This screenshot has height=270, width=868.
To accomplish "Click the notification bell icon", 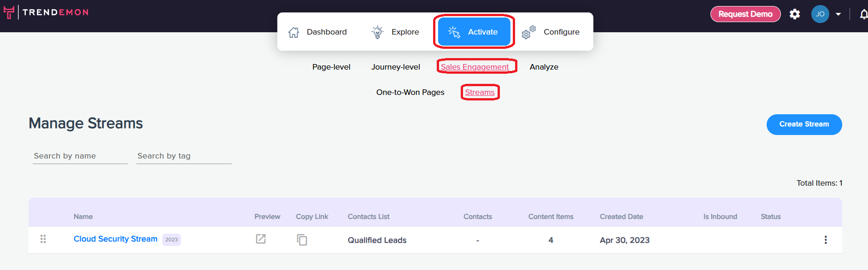I will (x=864, y=14).
